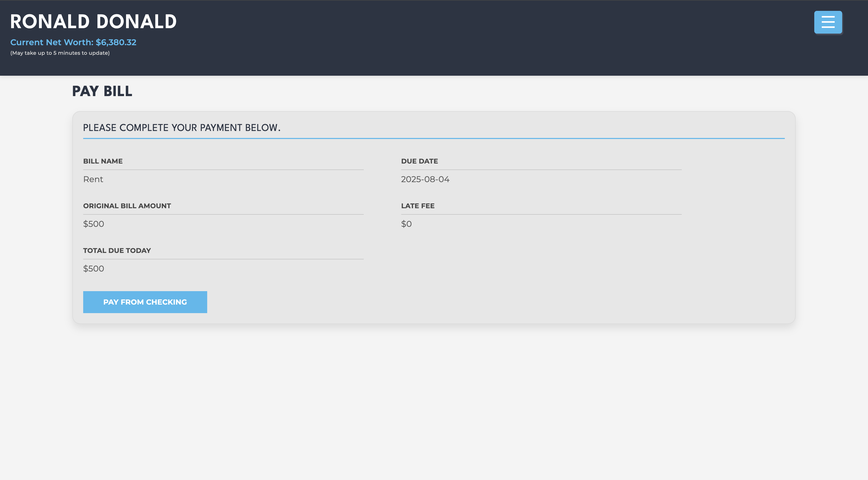868x480 pixels.
Task: Click the Original Bill Amount $500 value
Action: coord(94,224)
